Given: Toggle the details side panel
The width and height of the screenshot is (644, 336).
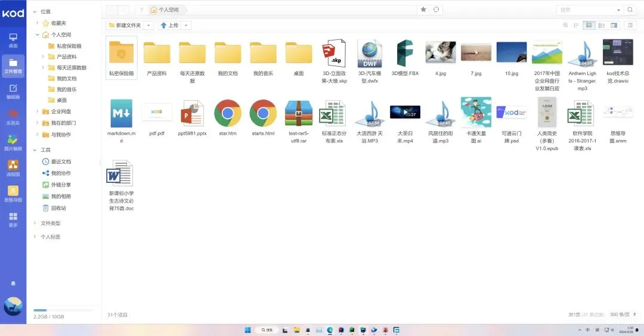Looking at the screenshot, I should pos(630,26).
